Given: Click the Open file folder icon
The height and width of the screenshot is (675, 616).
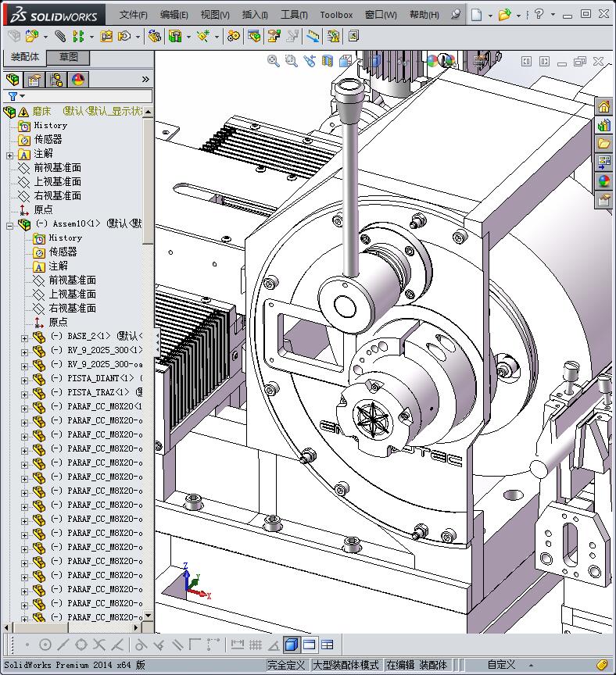Looking at the screenshot, I should click(504, 15).
